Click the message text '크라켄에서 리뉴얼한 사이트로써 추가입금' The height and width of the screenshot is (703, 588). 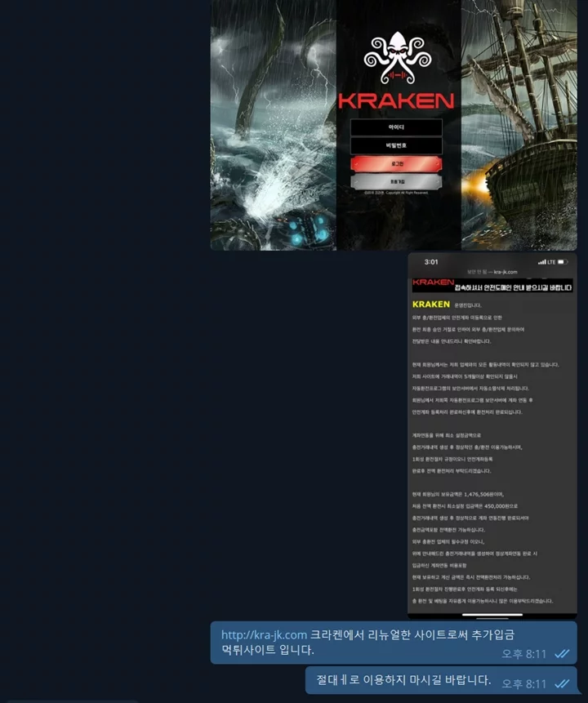click(x=412, y=634)
